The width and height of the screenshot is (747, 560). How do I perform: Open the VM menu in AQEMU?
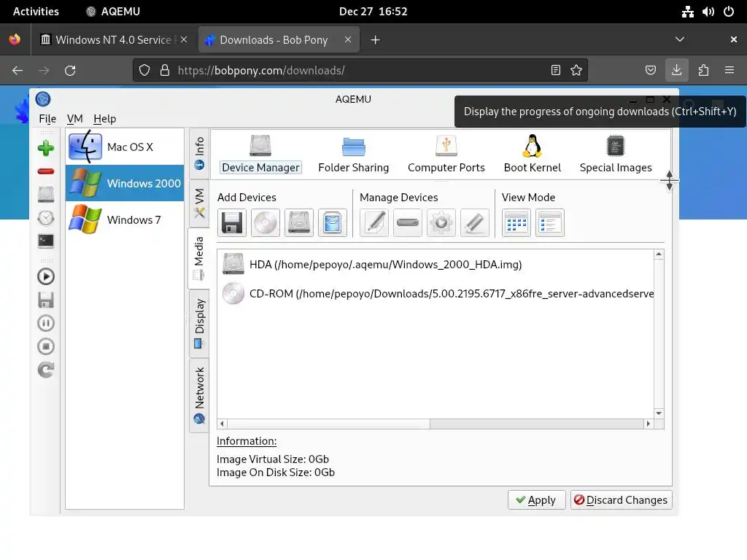coord(75,119)
